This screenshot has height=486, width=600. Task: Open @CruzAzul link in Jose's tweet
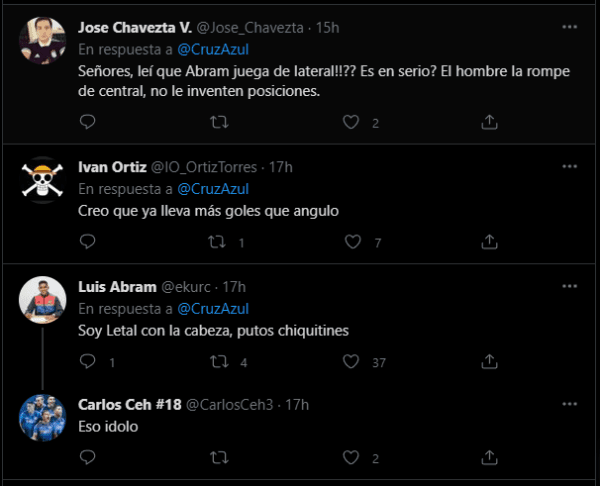click(213, 48)
